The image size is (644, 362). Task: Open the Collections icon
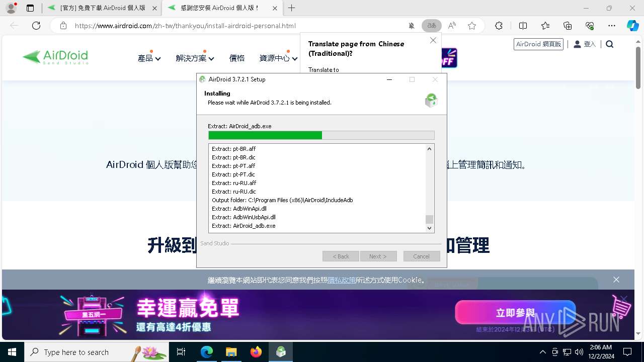point(568,26)
